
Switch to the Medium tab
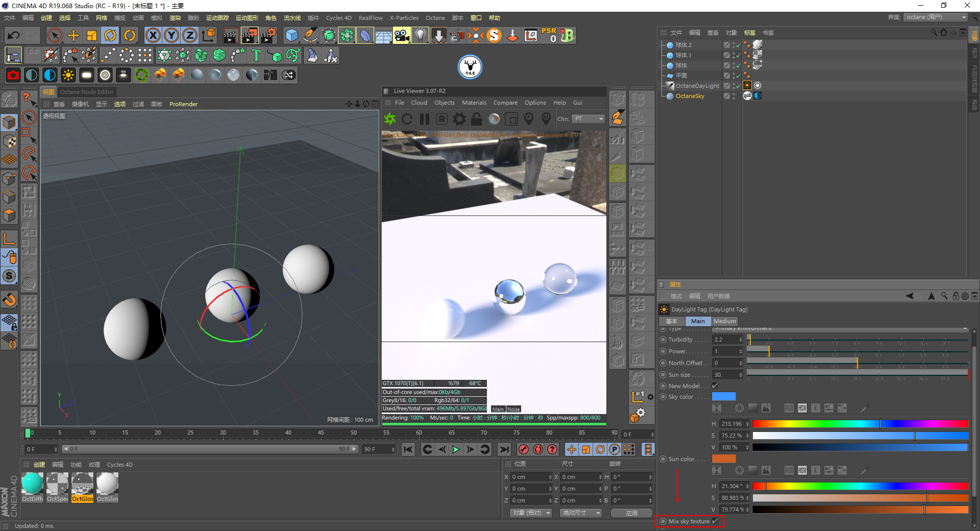725,321
